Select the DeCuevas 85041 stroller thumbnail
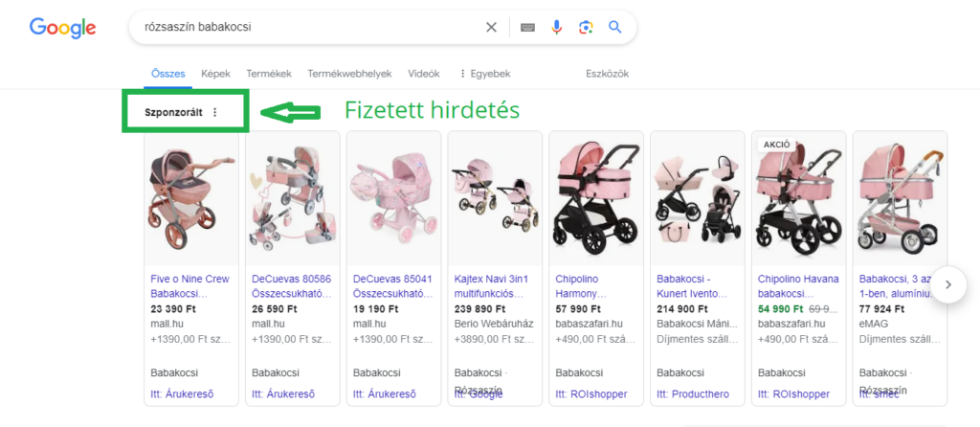 393,199
